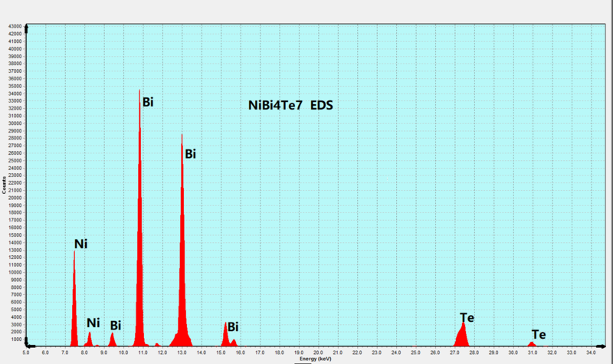Click the tallest Bi peak label near 10.8 keV
The width and height of the screenshot is (613, 364).
(x=148, y=101)
